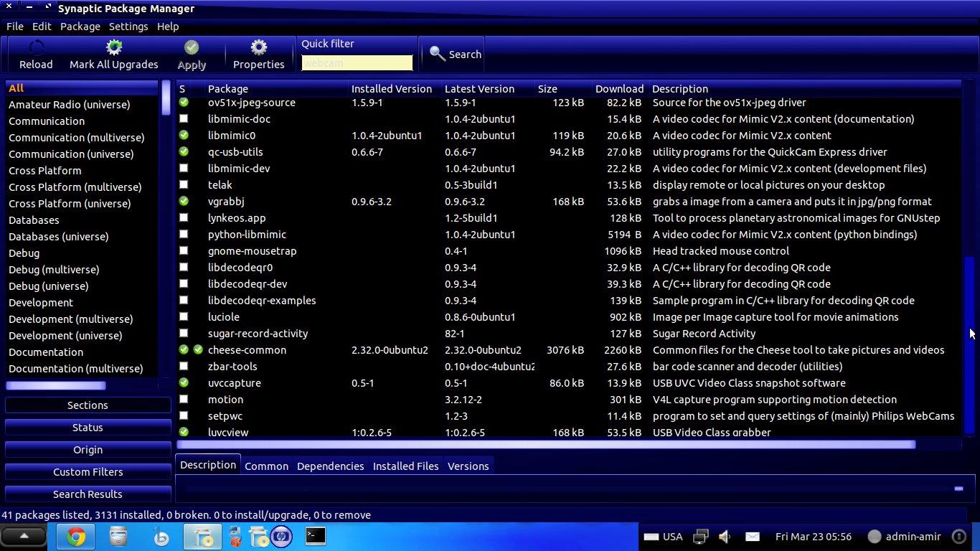Mark the telak package checkbox
The width and height of the screenshot is (980, 551).
[x=184, y=184]
